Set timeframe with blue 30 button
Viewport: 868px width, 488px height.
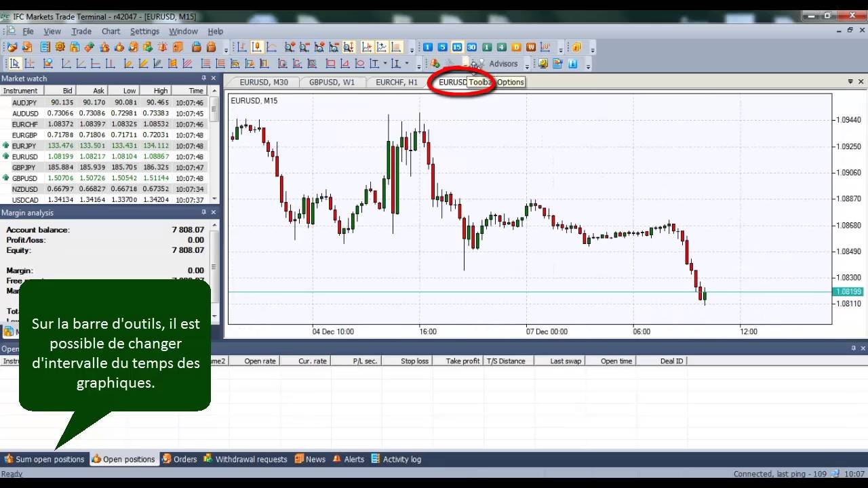click(471, 47)
